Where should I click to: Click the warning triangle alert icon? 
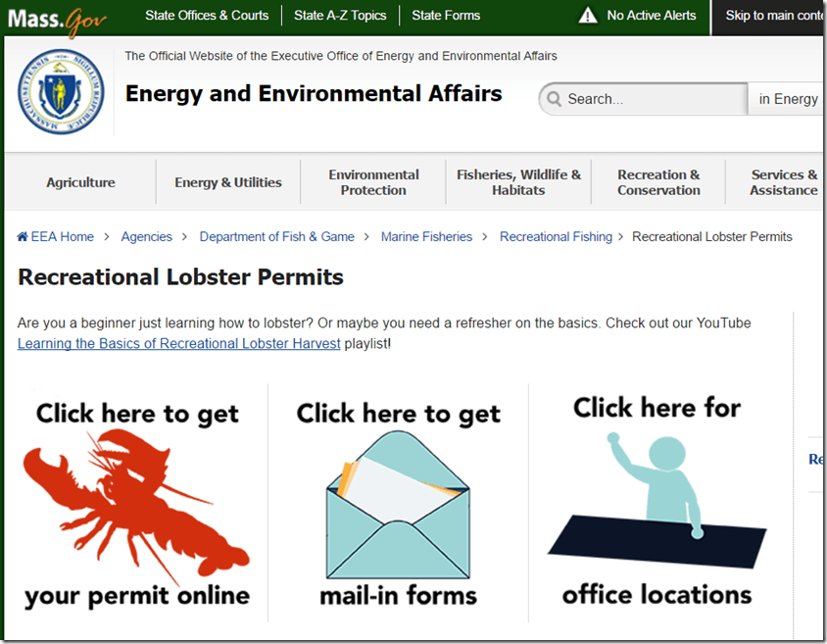click(587, 16)
